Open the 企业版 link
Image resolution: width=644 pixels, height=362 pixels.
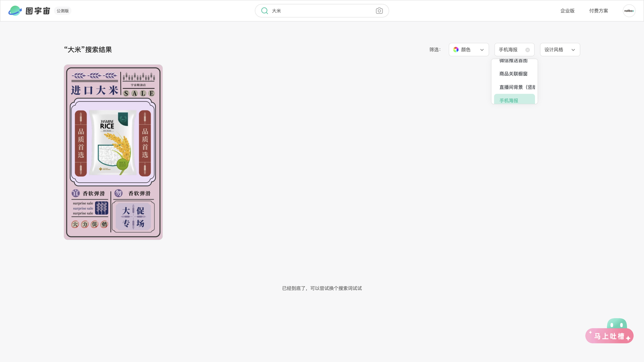(x=567, y=11)
